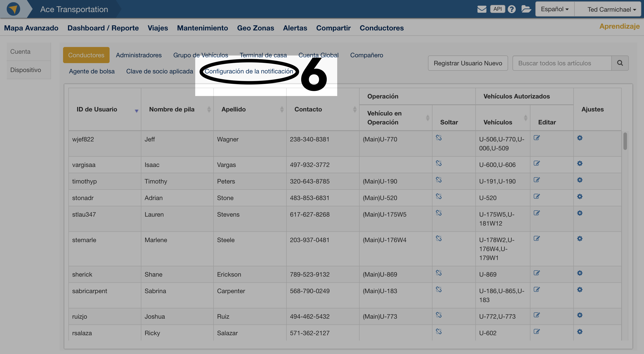Open the Aprendizaje link
This screenshot has width=644, height=354.
(x=619, y=26)
